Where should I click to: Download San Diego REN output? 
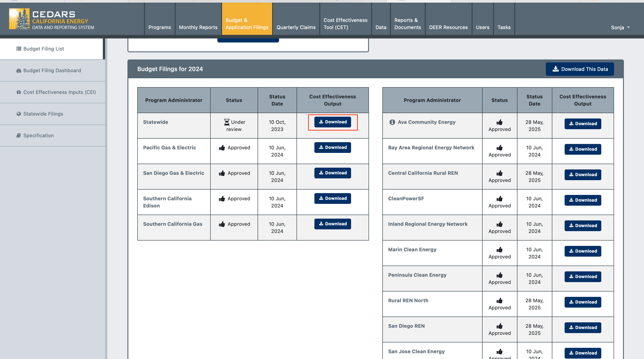(x=583, y=328)
